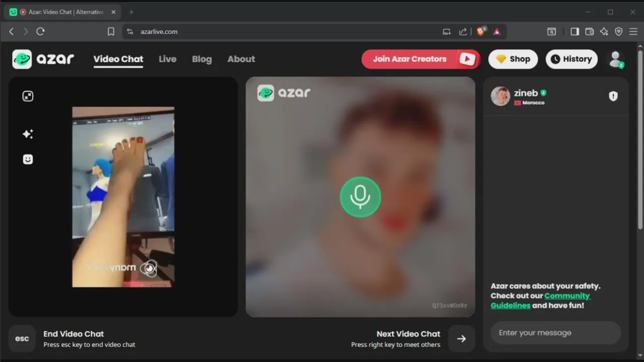Switch to the Live tab
This screenshot has width=644, height=362.
(168, 59)
